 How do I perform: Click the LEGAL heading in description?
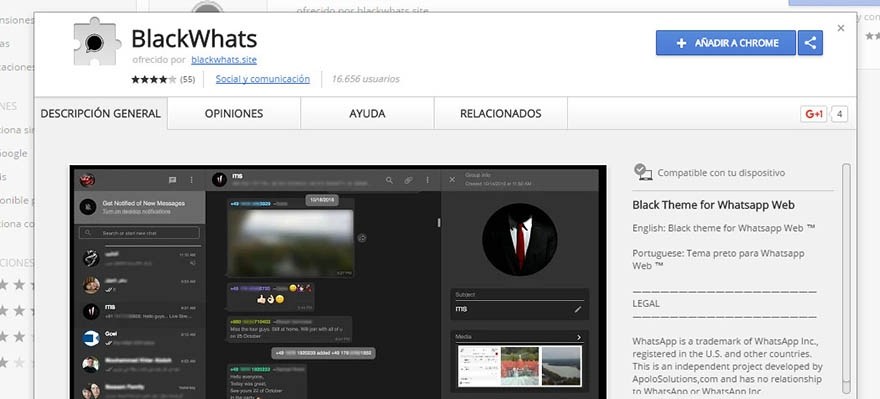pyautogui.click(x=646, y=304)
